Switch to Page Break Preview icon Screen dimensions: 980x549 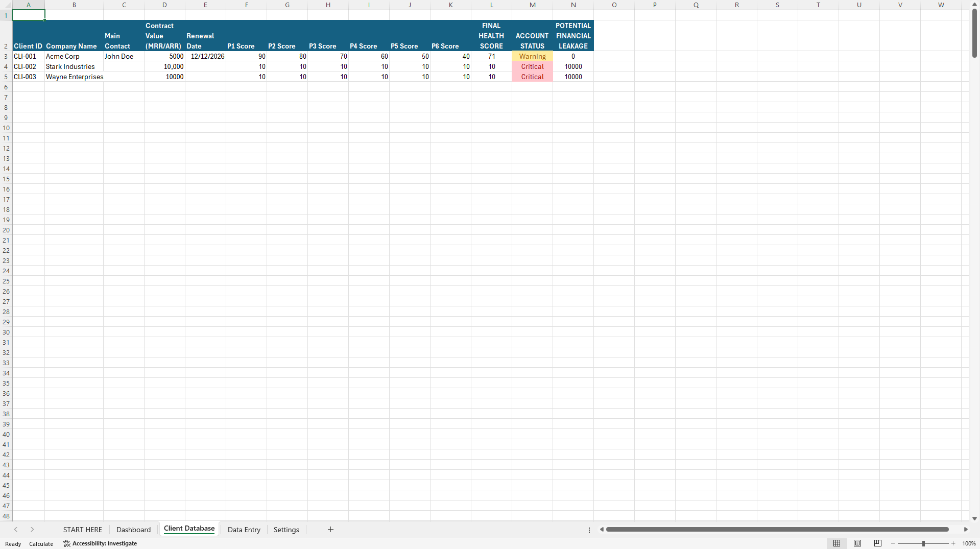(x=878, y=543)
